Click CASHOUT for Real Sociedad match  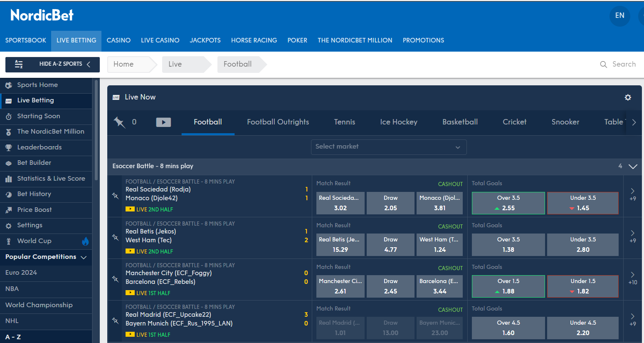[x=450, y=184]
